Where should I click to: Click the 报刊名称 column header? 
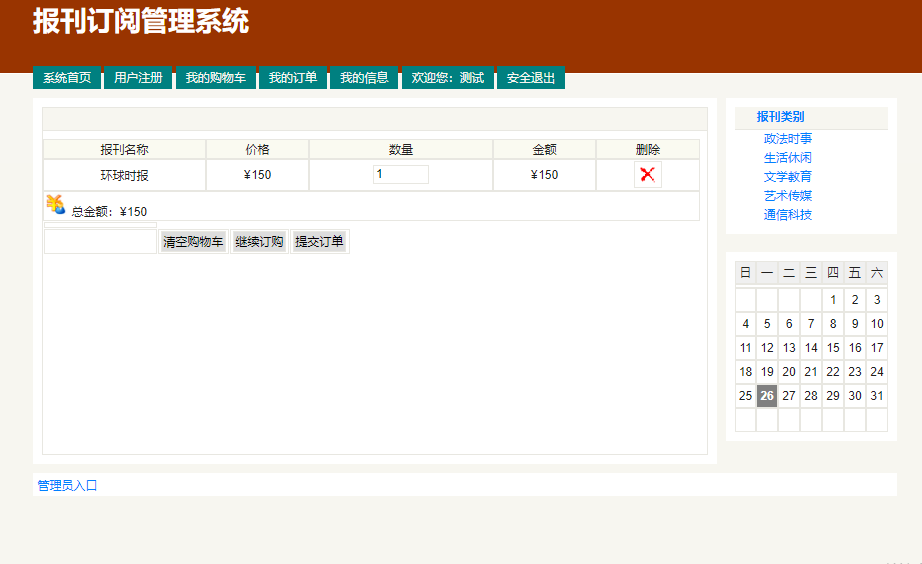click(x=125, y=149)
